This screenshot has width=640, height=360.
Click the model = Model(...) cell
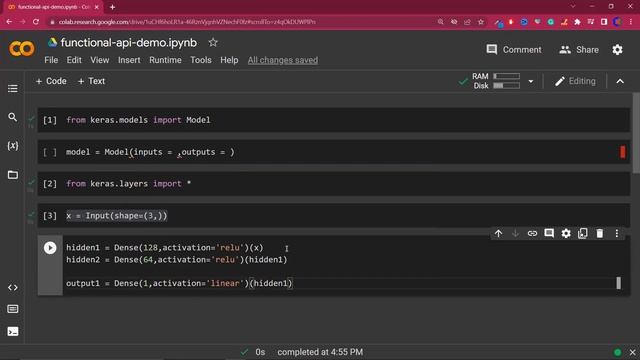click(x=333, y=152)
